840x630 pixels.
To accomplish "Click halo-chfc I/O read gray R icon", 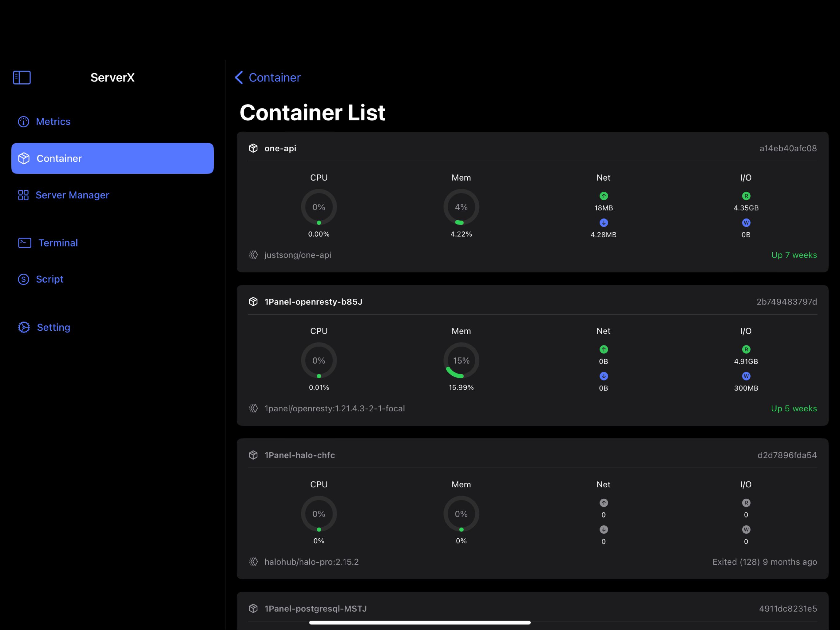I will coord(746,503).
